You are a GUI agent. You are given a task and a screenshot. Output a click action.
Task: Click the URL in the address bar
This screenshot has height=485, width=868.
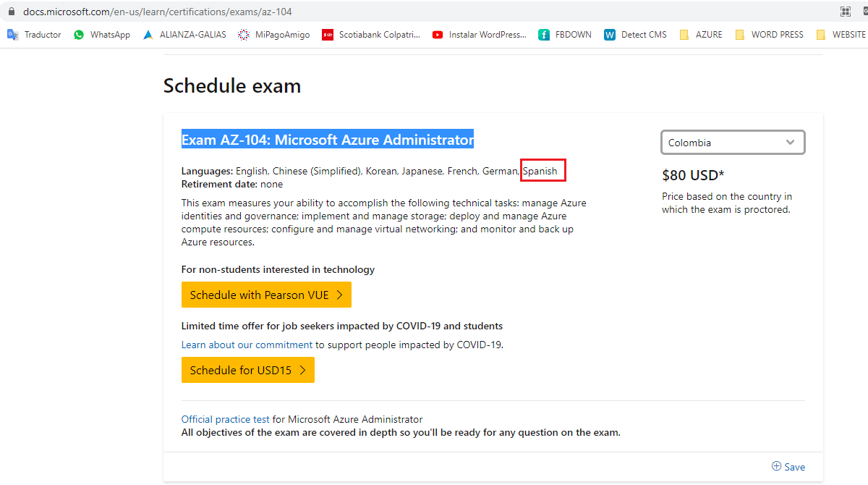pyautogui.click(x=158, y=12)
